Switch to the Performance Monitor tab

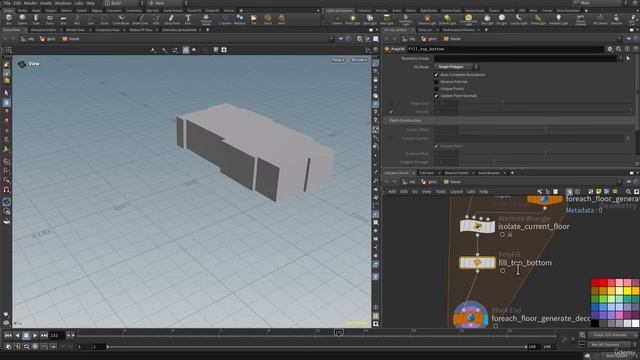458,30
